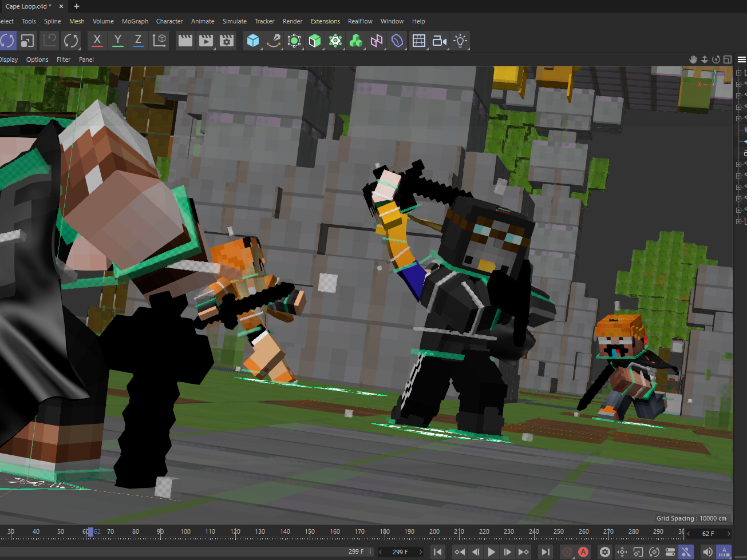Expand the bottom tree node beside red icon

click(x=739, y=221)
